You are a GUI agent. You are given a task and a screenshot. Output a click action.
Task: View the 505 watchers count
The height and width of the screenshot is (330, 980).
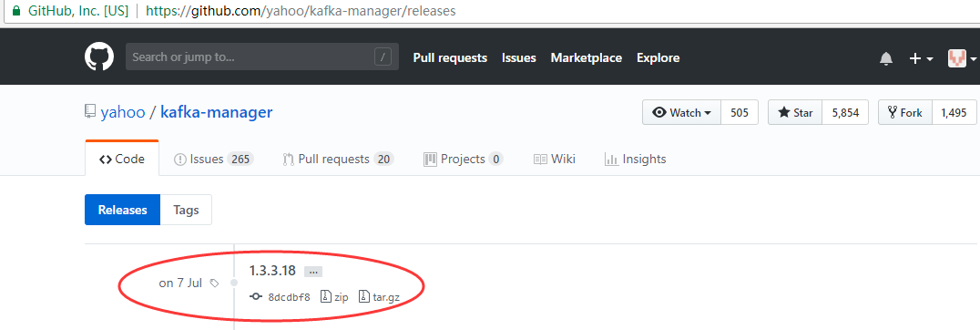click(740, 112)
